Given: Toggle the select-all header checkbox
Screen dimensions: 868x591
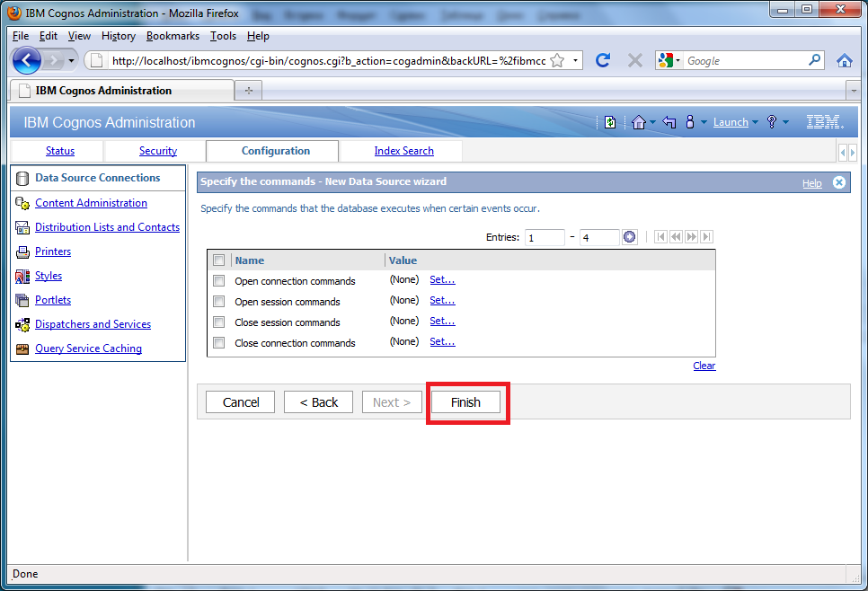Looking at the screenshot, I should tap(218, 260).
